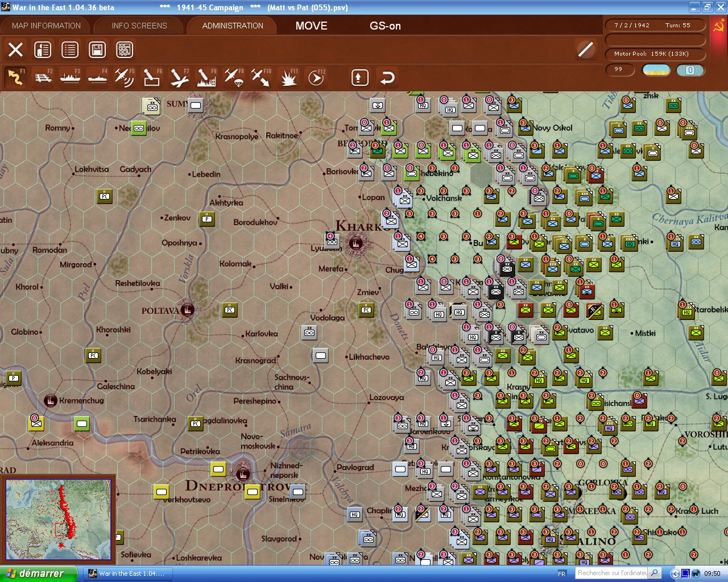Click the FR language indicator in taskbar
This screenshot has height=582, width=728.
coord(562,574)
